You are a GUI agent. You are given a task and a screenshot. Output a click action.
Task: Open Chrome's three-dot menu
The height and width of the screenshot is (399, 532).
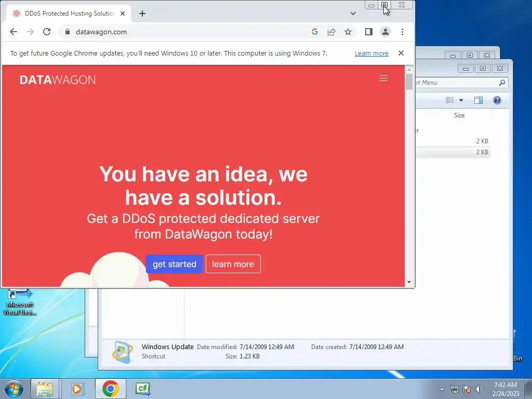point(403,32)
